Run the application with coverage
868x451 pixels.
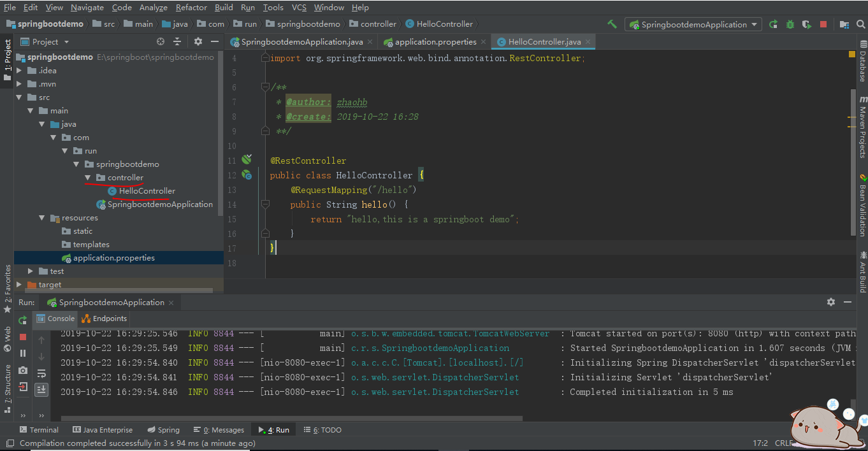(806, 24)
